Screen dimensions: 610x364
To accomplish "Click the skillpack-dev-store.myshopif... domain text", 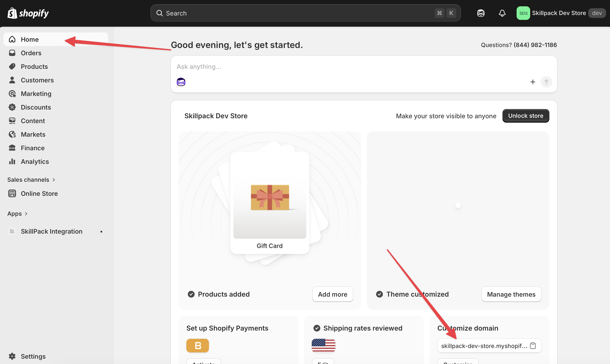I will (x=484, y=346).
